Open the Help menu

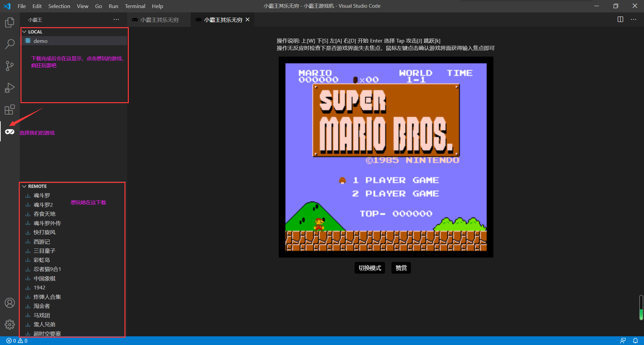click(157, 6)
